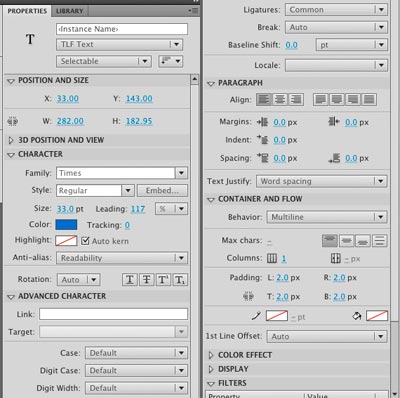
Task: Toggle the strikethrough text icon
Action: (146, 280)
